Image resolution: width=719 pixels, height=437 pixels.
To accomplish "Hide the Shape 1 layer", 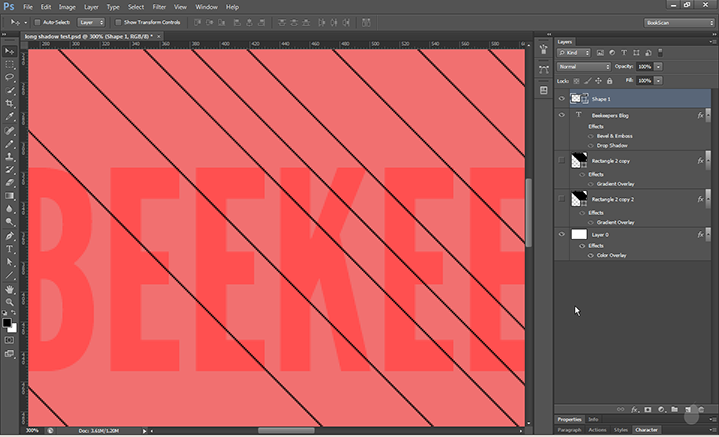I will point(561,99).
